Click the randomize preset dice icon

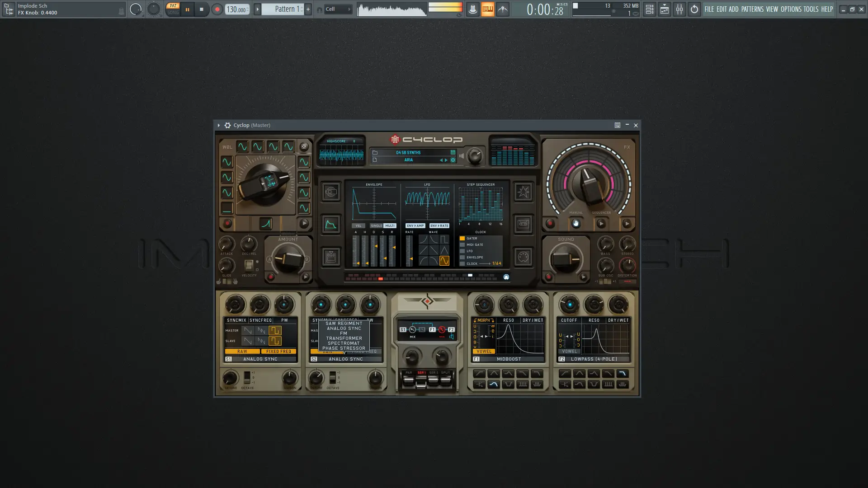click(x=453, y=160)
